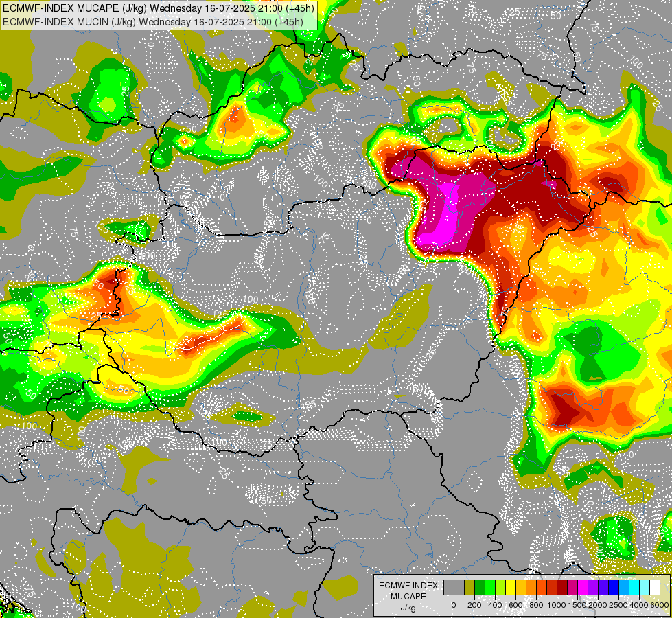Select the bright green legend swatch
Viewport: 672px width, 618px height.
(x=490, y=587)
